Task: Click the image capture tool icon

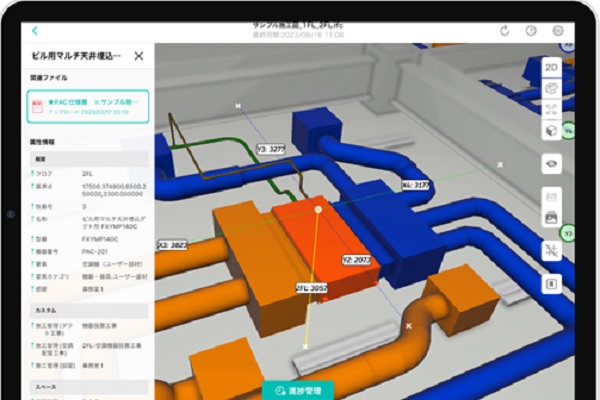Action: (x=550, y=216)
